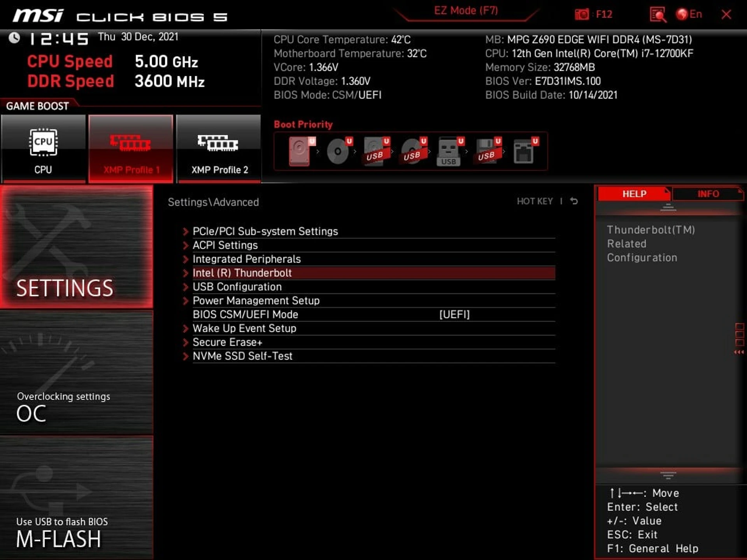This screenshot has width=747, height=560.
Task: Click the F1: General Help hint
Action: 652,549
